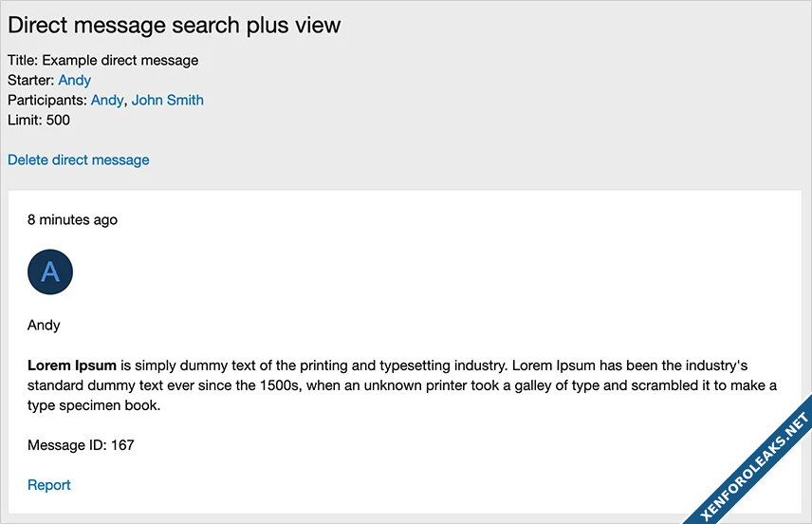Screen dimensions: 812x524
Task: Click the "Direct message search plus view" heading
Action: pyautogui.click(x=175, y=26)
